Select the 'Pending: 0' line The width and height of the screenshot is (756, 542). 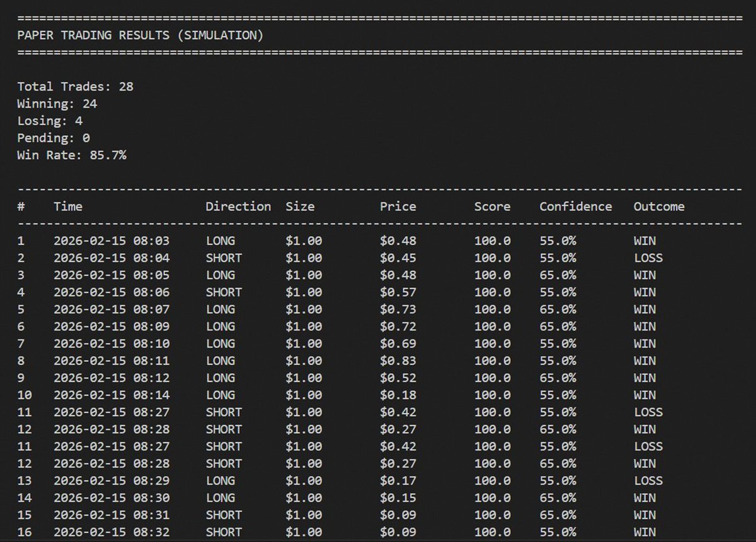tap(54, 138)
